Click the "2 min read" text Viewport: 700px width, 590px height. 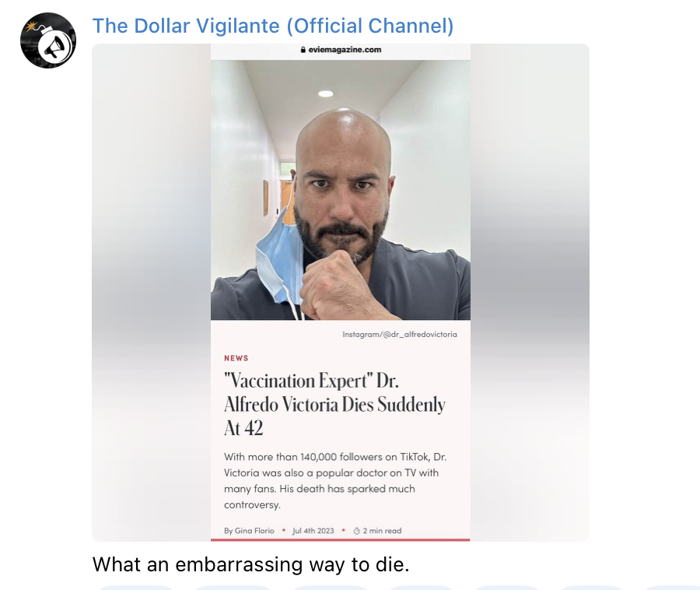pos(382,531)
